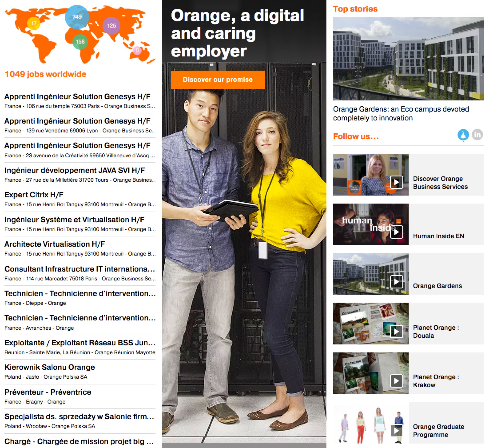Click the blue 749 Europe jobs bubble
The height and width of the screenshot is (448, 493).
[77, 17]
